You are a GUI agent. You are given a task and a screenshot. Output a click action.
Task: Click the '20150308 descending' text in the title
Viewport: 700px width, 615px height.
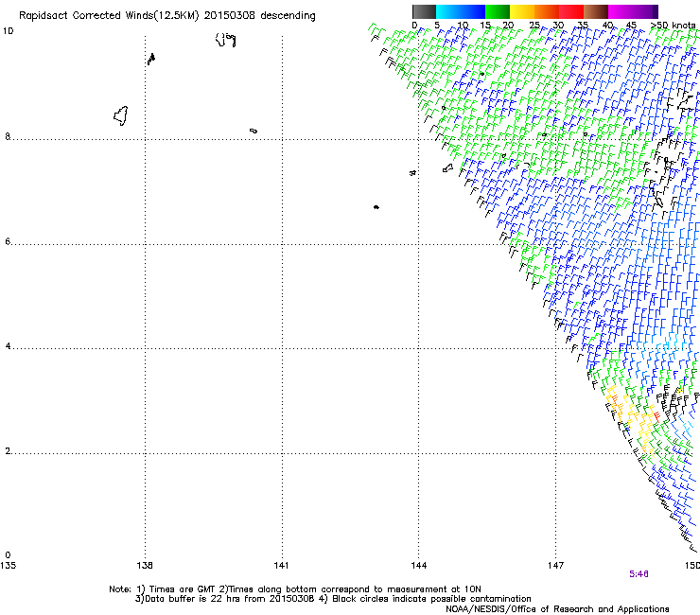point(259,15)
